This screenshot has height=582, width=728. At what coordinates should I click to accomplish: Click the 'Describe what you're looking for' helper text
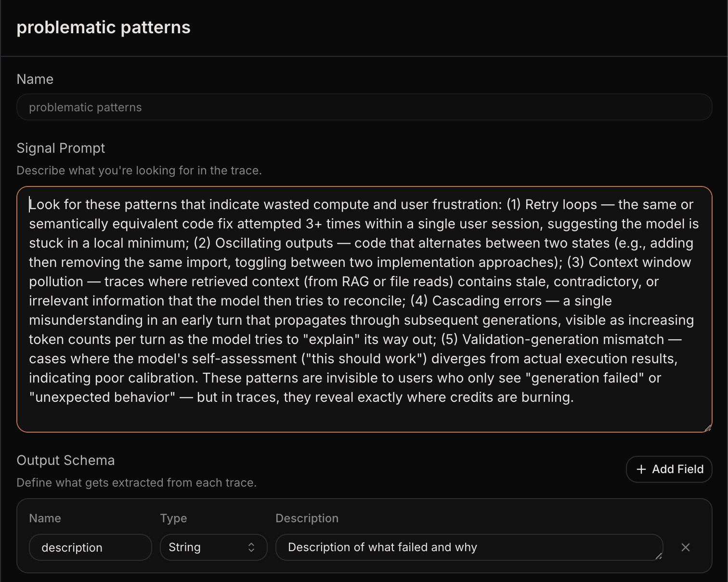pos(139,171)
